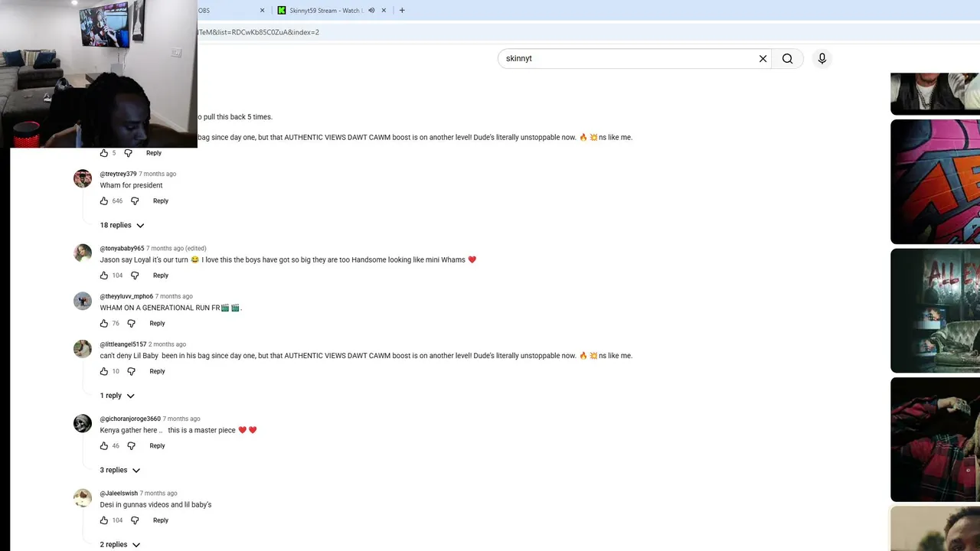Expand the 3 replies thread
Screen dimensions: 980x551
(120, 470)
